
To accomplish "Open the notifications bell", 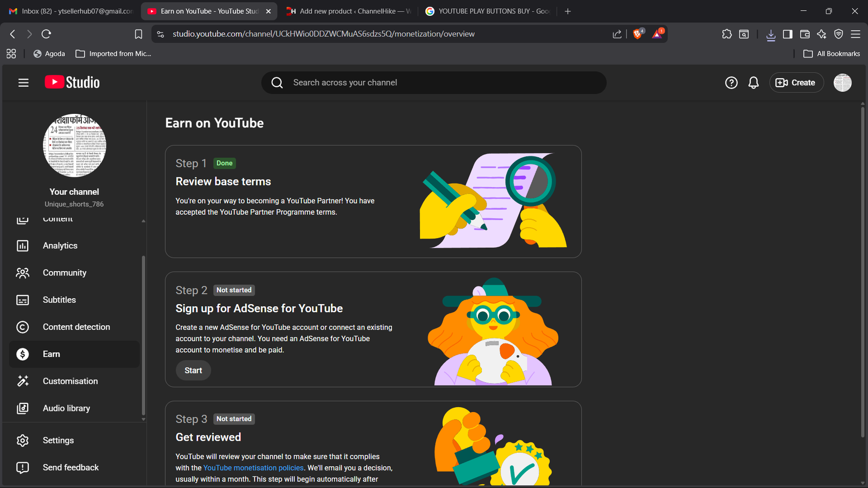I will (x=753, y=82).
